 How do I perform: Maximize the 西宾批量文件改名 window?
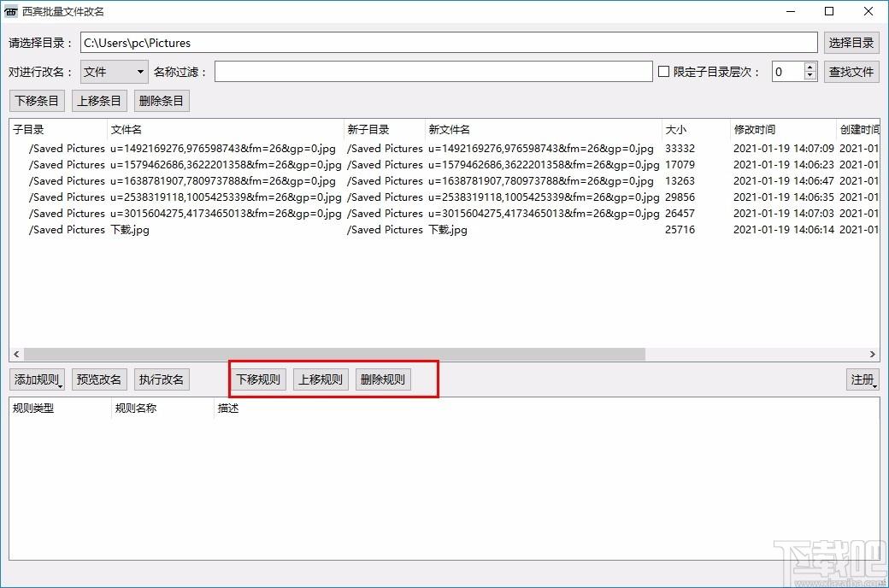829,11
